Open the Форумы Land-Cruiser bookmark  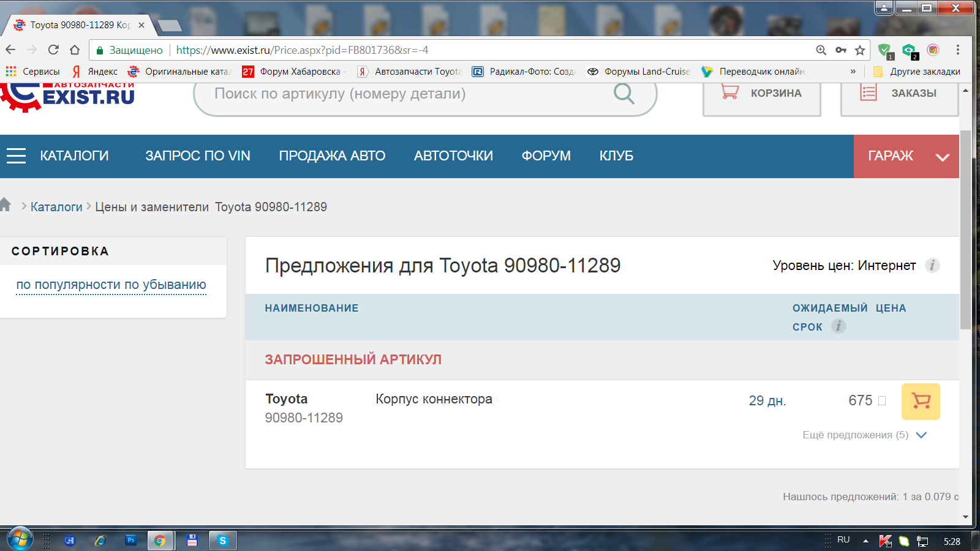[639, 72]
